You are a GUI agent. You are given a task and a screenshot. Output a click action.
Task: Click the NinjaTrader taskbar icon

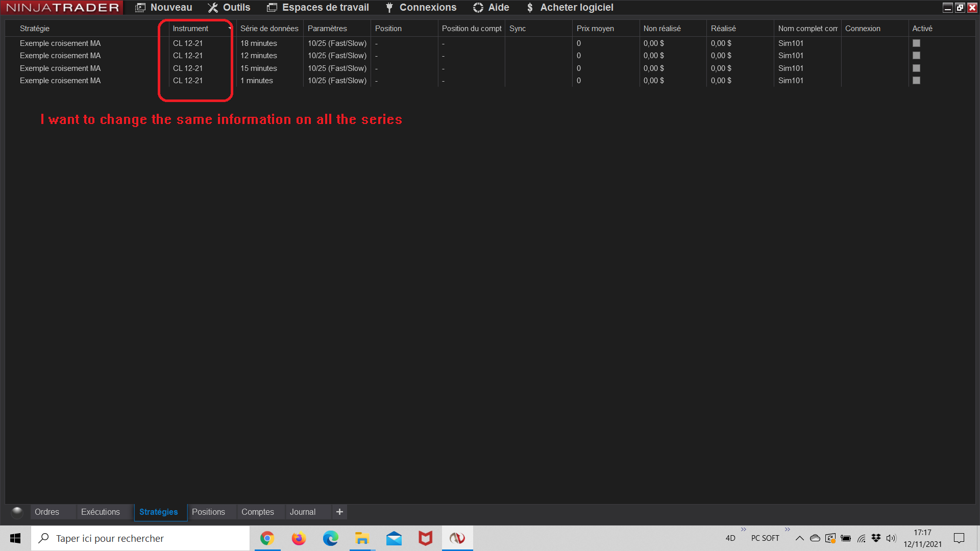click(x=457, y=538)
